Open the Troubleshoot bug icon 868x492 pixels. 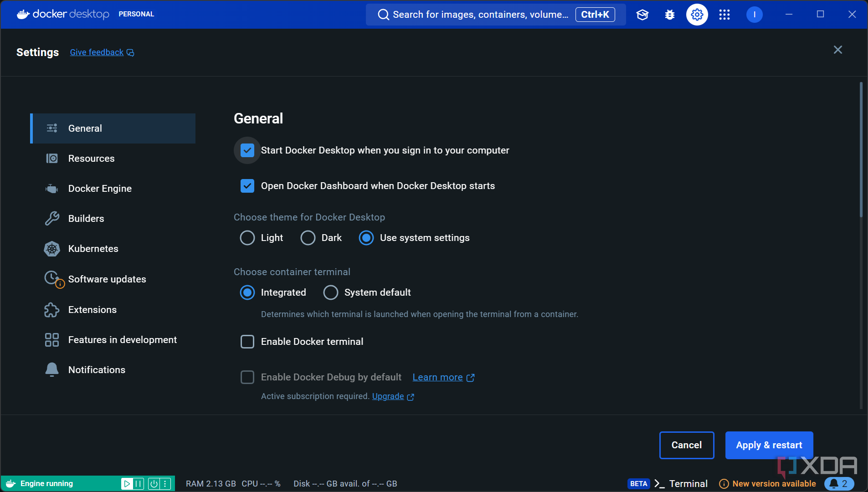click(670, 15)
